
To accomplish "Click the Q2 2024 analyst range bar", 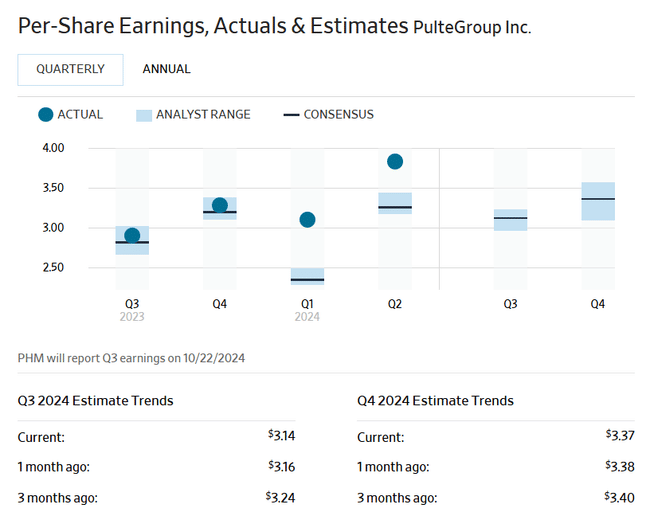I will [x=395, y=198].
